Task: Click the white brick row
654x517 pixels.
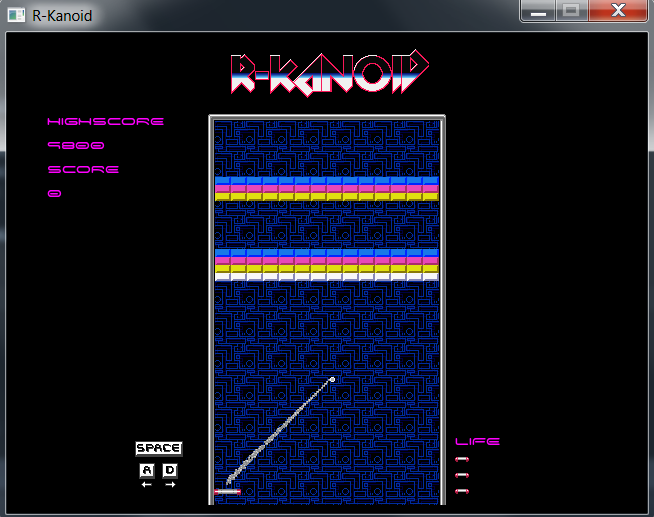Action: [x=327, y=277]
